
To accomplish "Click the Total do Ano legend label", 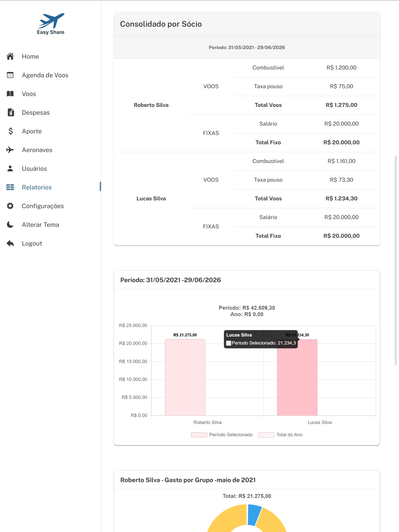I will point(289,435).
